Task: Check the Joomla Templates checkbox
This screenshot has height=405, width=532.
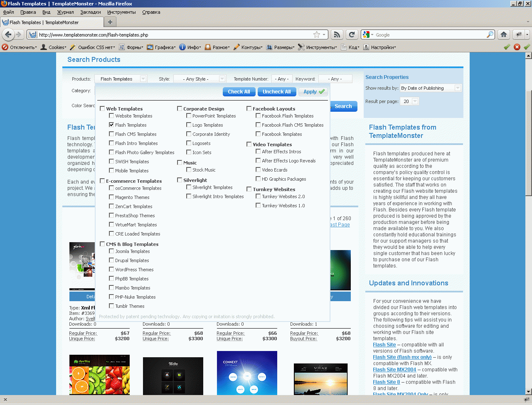Action: pos(111,250)
